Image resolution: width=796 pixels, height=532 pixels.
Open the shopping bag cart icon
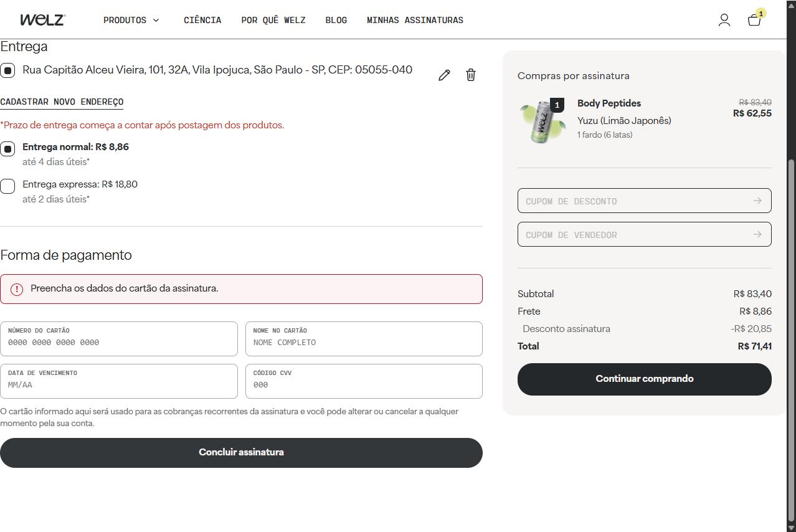point(754,20)
